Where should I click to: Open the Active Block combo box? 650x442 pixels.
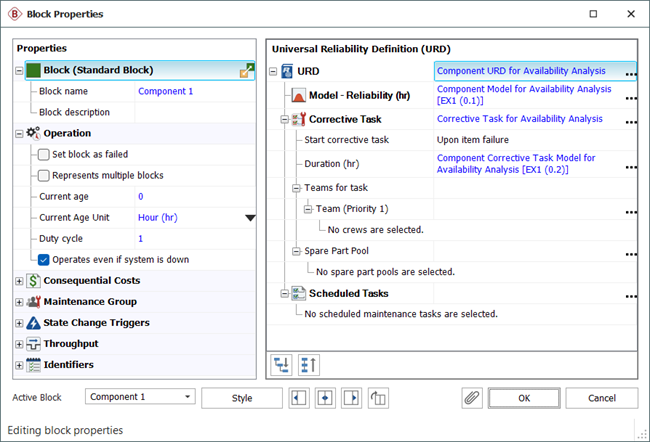coord(140,397)
